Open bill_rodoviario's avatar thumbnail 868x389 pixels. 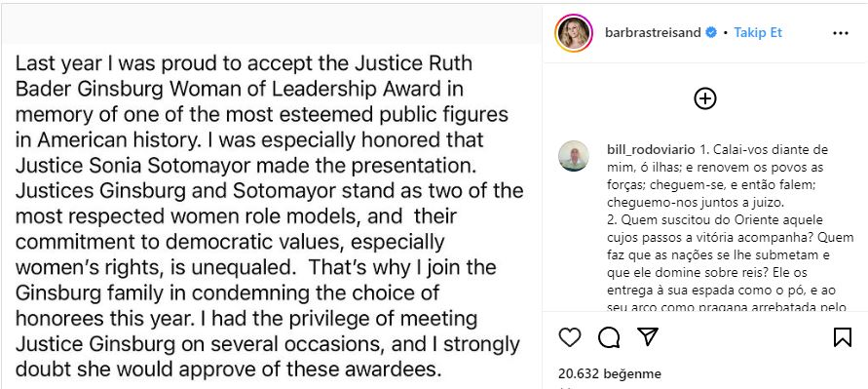pos(574,156)
